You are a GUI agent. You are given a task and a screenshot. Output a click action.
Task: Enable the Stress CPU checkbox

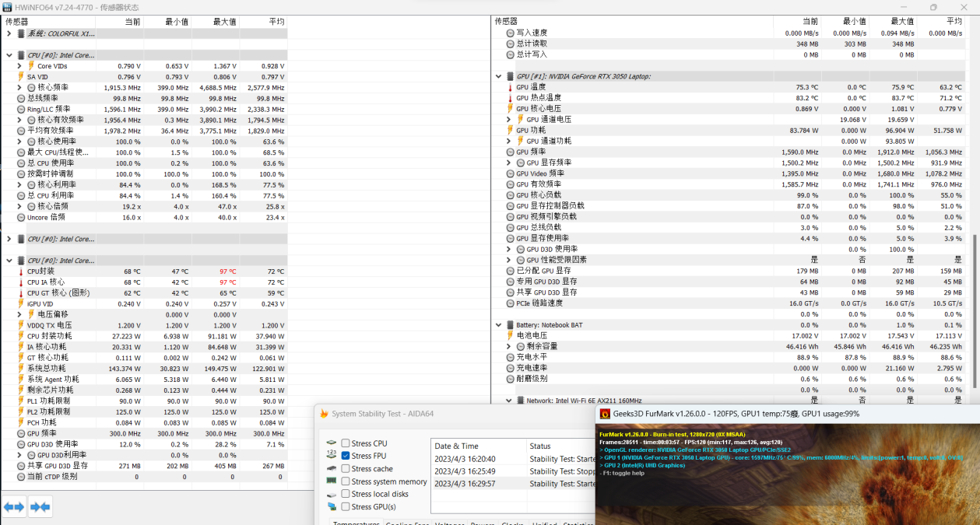(346, 443)
